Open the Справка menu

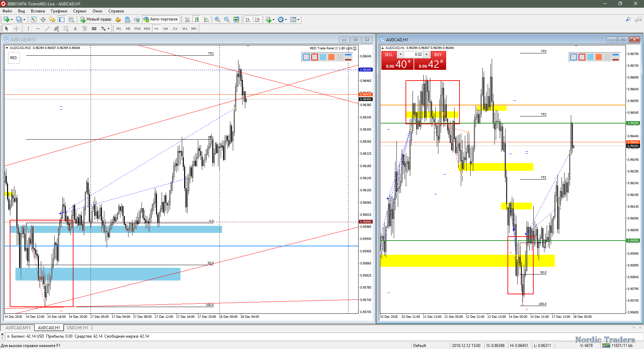116,11
